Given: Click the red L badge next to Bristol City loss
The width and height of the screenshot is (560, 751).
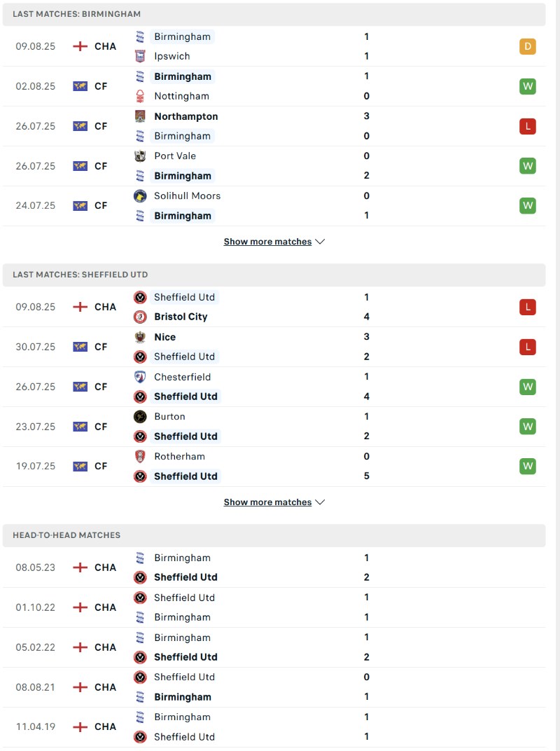Looking at the screenshot, I should (527, 307).
